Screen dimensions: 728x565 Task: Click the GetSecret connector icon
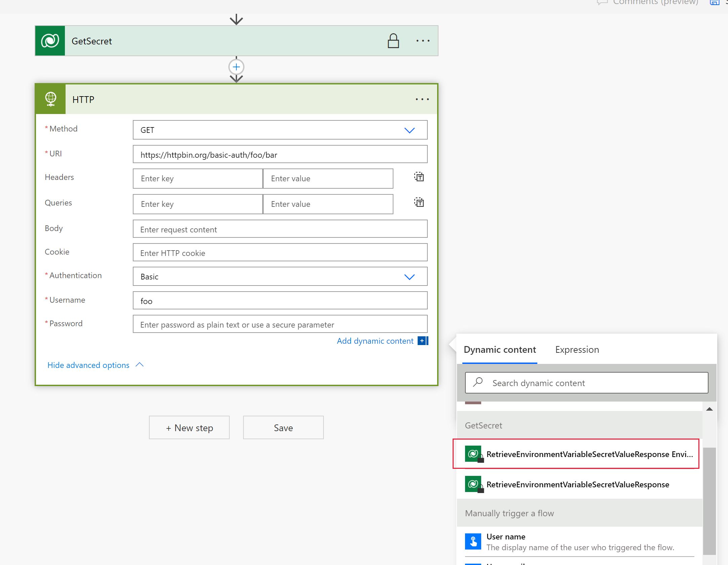[50, 41]
